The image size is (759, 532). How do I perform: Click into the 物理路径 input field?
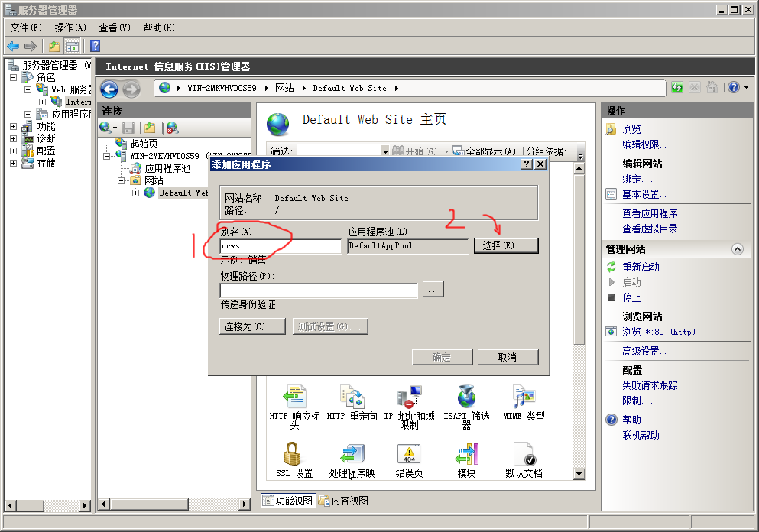(x=318, y=290)
